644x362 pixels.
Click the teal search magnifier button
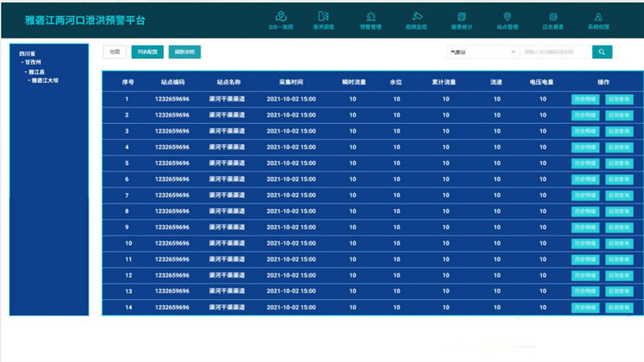pos(602,51)
